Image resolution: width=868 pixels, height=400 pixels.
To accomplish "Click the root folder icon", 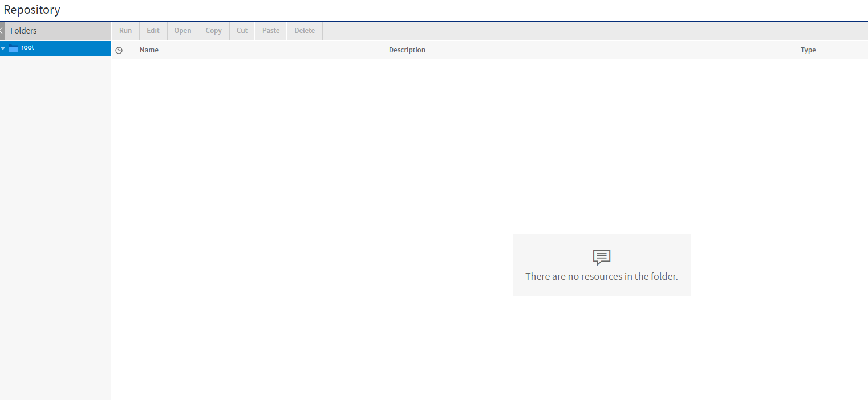I will [13, 48].
